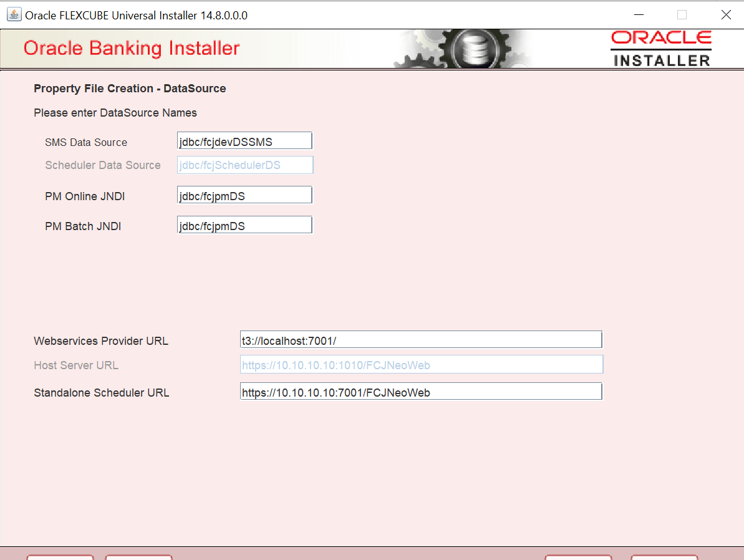The image size is (744, 560).
Task: Maximize the installer window
Action: click(x=682, y=15)
